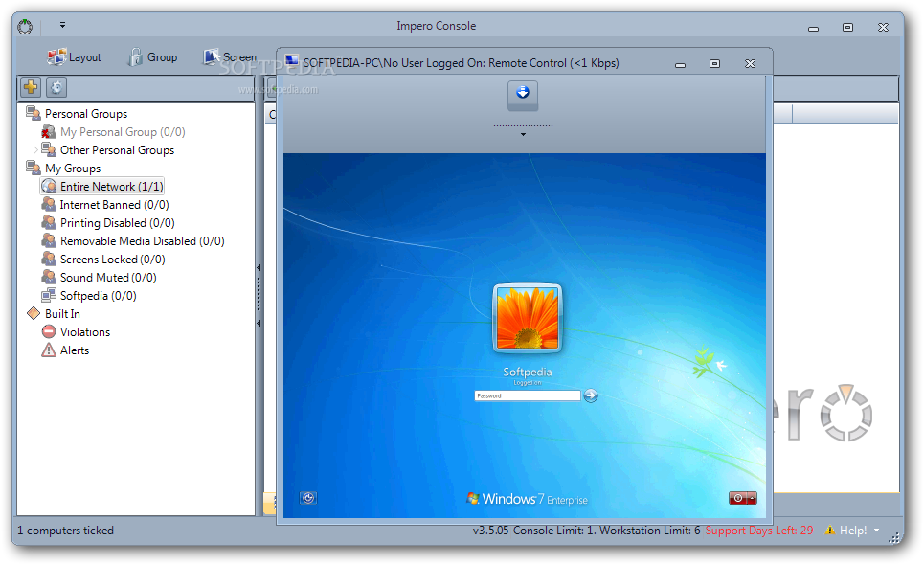
Task: Select Internet Banned (0/0) group
Action: pos(114,205)
